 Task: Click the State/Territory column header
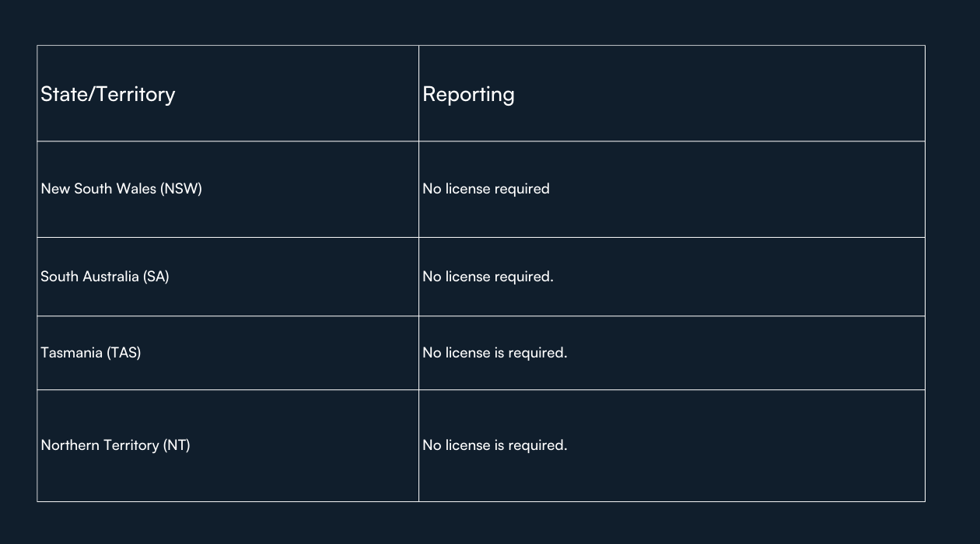pyautogui.click(x=228, y=93)
